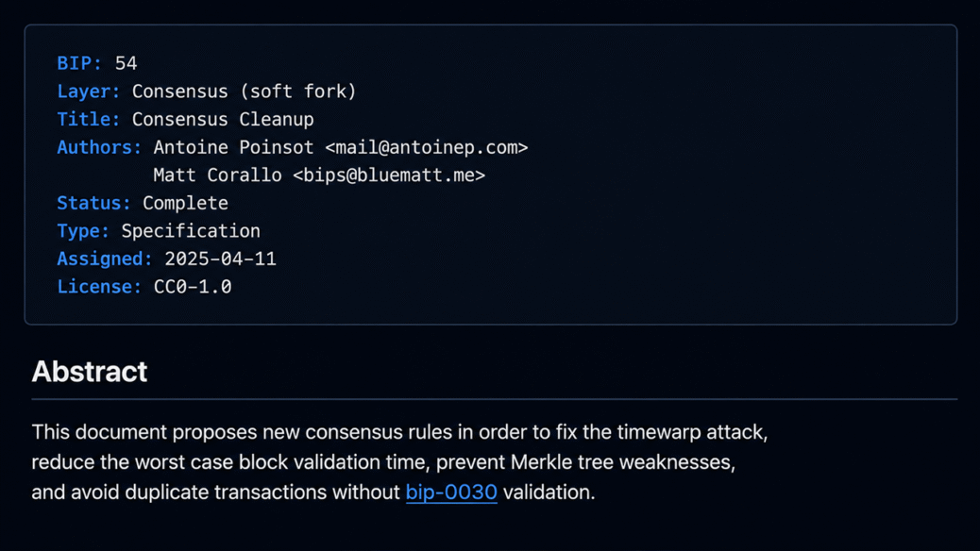980x551 pixels.
Task: Click the assigned date 2025-04-11
Action: tap(220, 259)
